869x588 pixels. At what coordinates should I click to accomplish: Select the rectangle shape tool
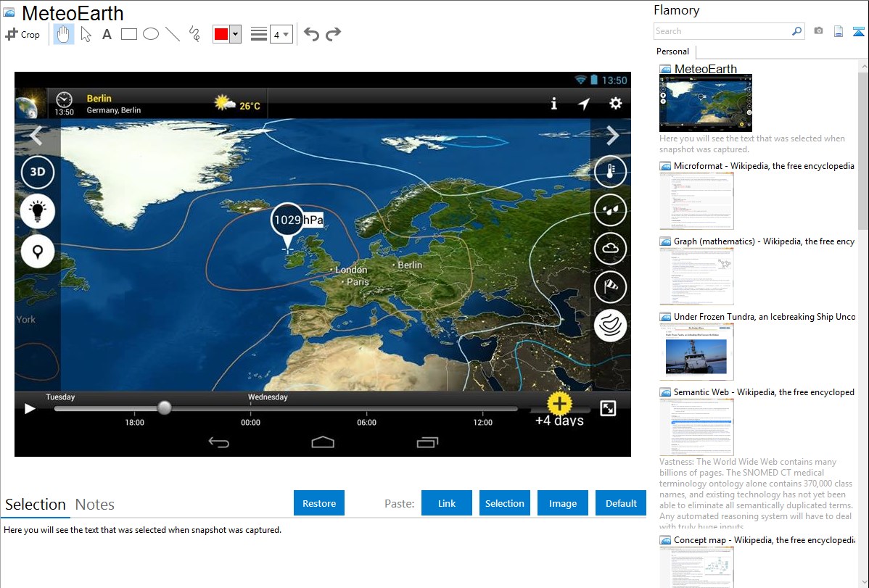129,34
